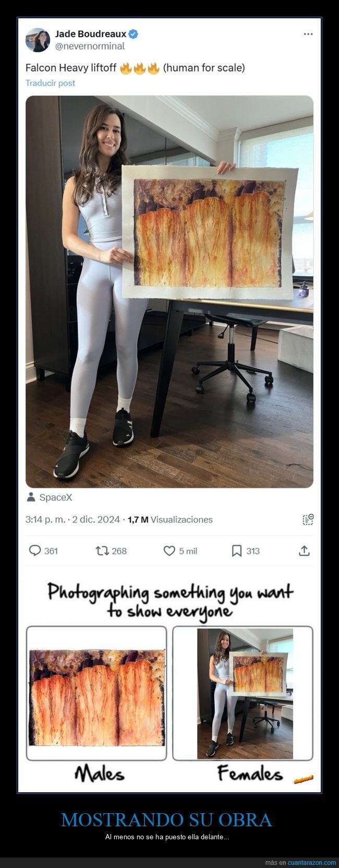Open Jade Boudreaux's profile avatar
The height and width of the screenshot is (868, 339).
click(38, 40)
